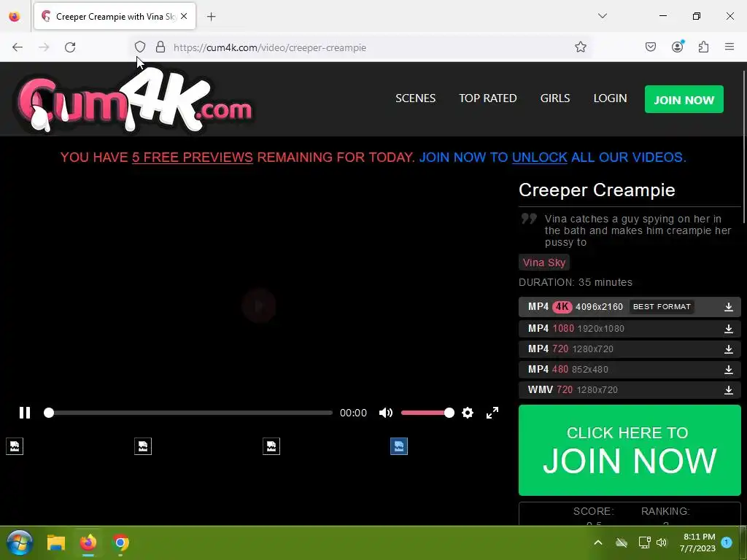
Task: Reload the current page
Action: pos(70,47)
